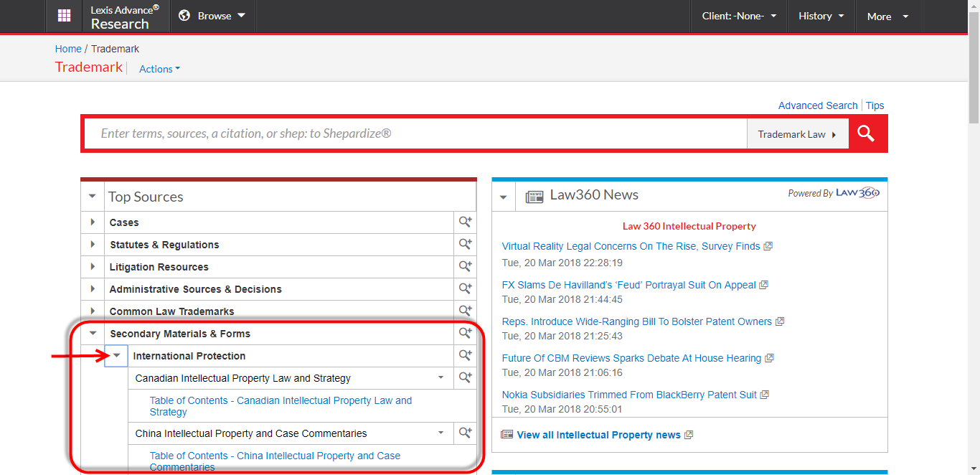
Task: Open China Intellectual Property source dropdown
Action: (x=441, y=433)
